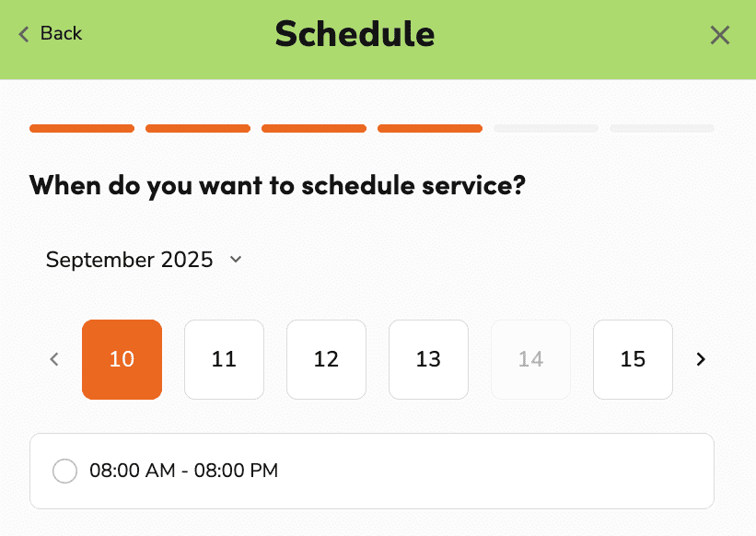
Task: Click the fifth, first grey progress step
Action: tap(546, 129)
